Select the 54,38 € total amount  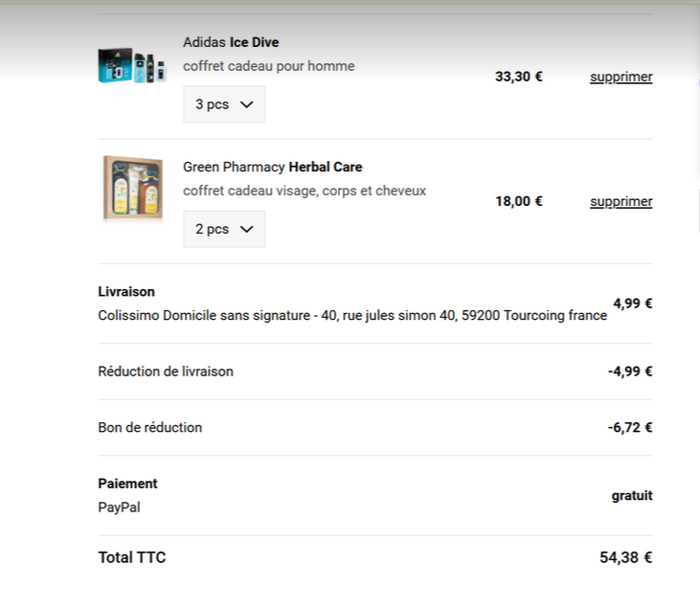point(625,557)
